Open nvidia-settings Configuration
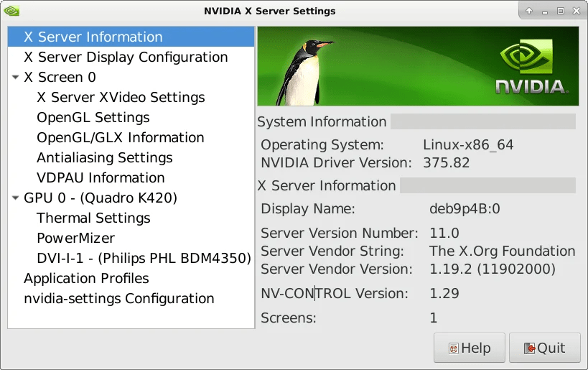The height and width of the screenshot is (370, 588). point(118,299)
